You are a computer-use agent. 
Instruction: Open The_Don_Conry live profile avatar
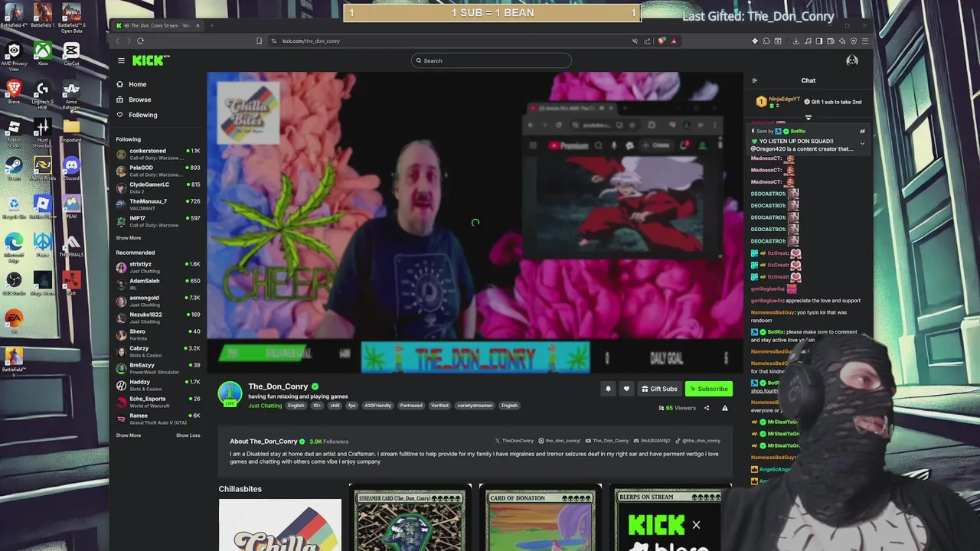pyautogui.click(x=230, y=393)
